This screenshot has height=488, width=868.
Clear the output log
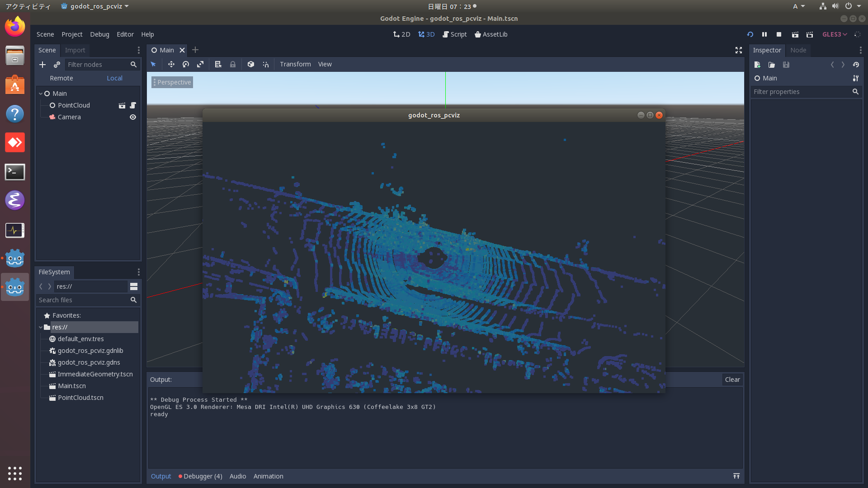(x=732, y=380)
